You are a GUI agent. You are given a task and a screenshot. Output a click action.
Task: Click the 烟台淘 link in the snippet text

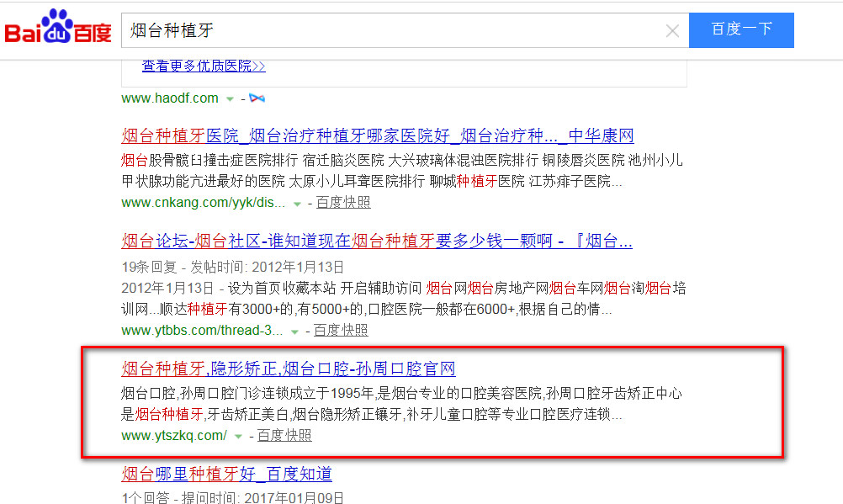point(626,287)
